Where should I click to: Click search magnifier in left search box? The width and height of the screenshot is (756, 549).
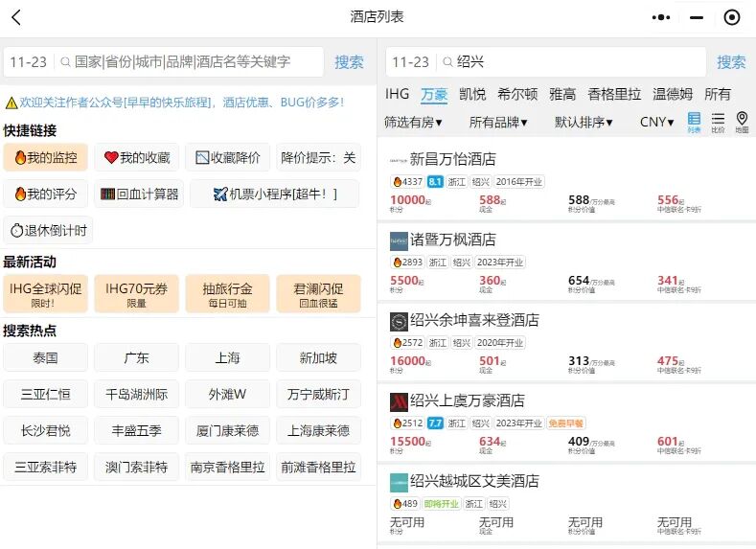pos(65,61)
